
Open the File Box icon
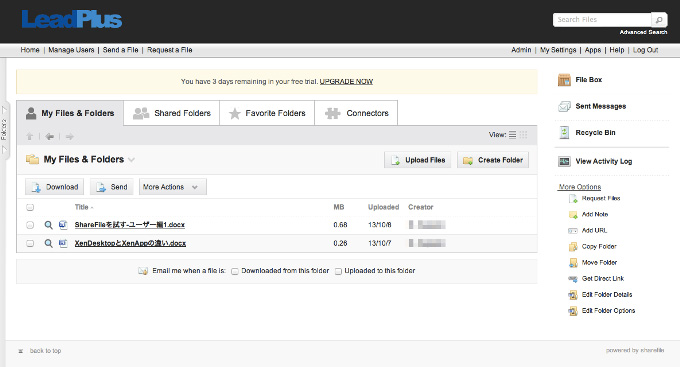pos(564,80)
